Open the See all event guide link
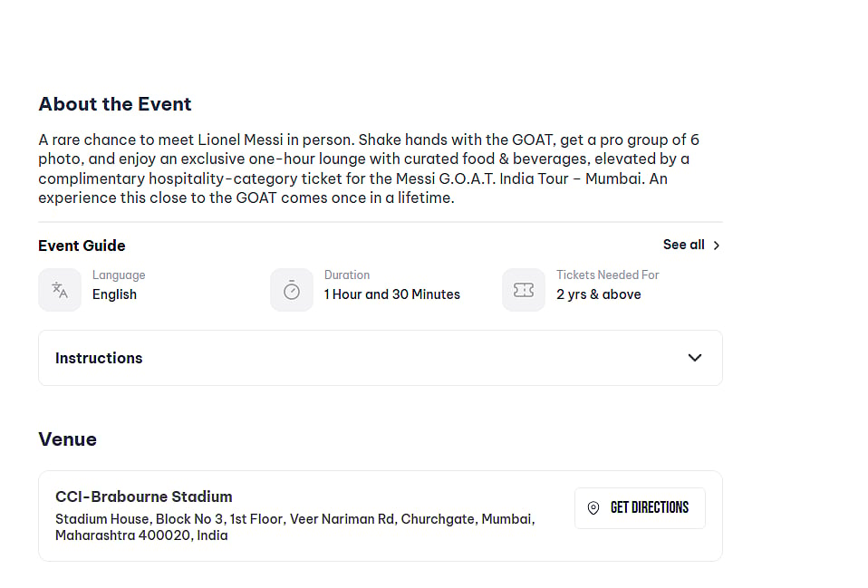Image resolution: width=868 pixels, height=588 pixels. 683,245
